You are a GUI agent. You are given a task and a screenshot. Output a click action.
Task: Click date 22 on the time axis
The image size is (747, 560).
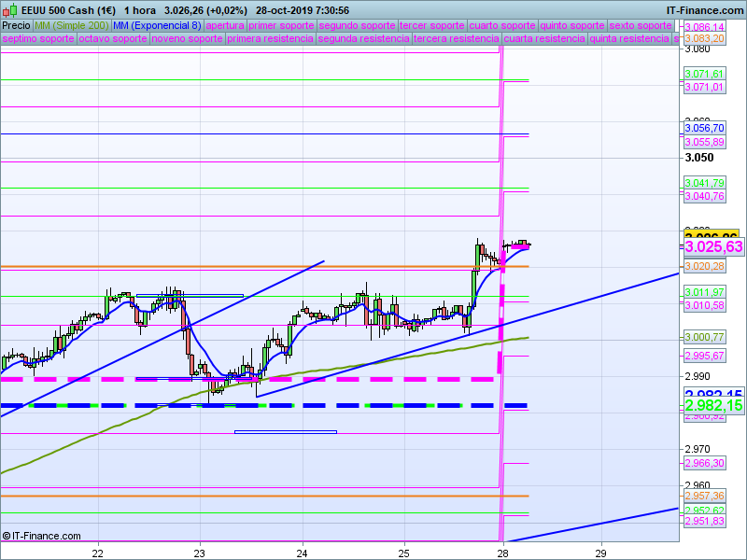point(98,553)
